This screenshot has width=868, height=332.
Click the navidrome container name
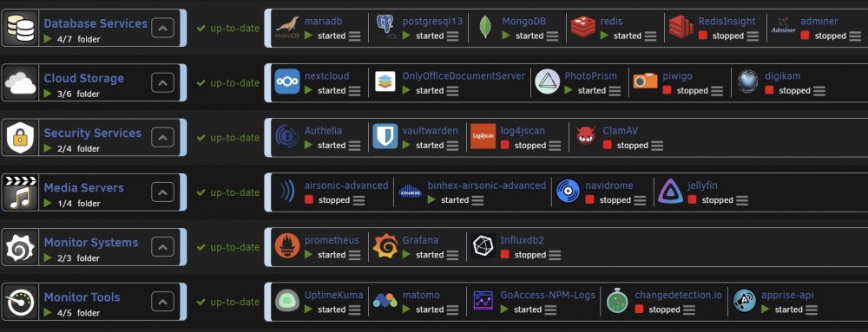pos(609,185)
